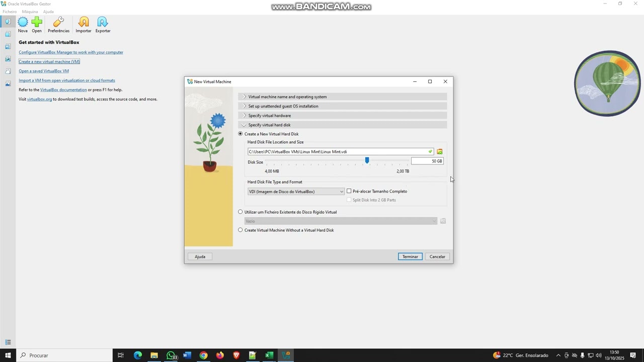Viewport: 644px width, 362px height.
Task: Open Excel from taskbar
Action: point(269,355)
